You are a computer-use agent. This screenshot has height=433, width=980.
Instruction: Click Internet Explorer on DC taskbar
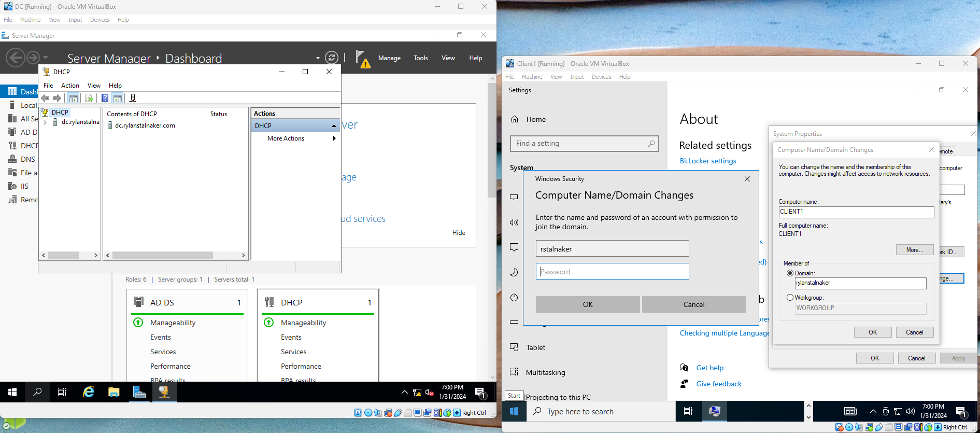(x=89, y=392)
